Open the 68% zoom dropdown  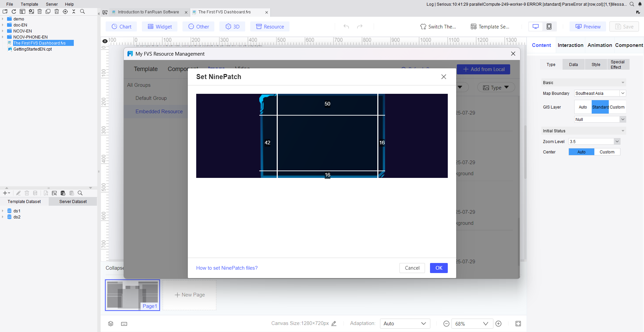coord(472,324)
